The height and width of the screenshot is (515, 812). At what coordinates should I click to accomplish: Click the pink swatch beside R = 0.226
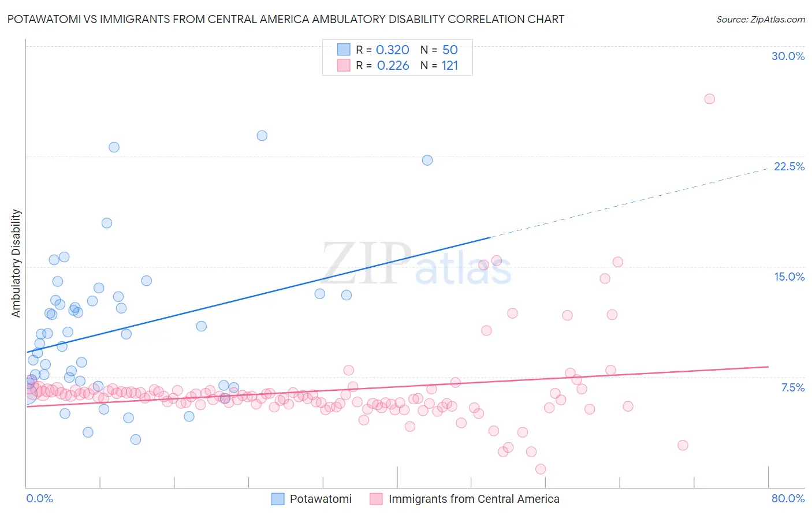(344, 65)
